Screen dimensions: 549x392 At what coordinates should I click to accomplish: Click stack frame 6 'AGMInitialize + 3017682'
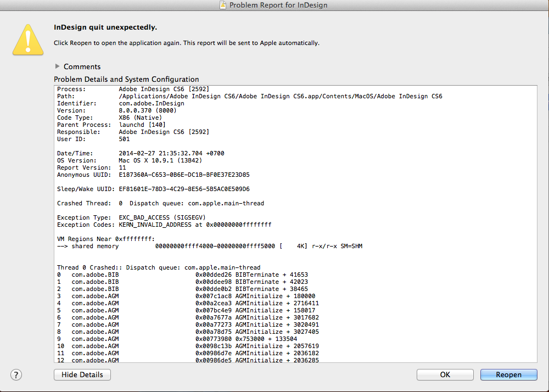tap(188, 317)
